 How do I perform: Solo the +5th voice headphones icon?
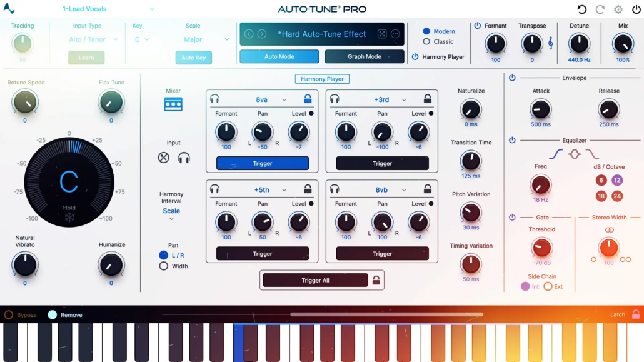coord(215,189)
